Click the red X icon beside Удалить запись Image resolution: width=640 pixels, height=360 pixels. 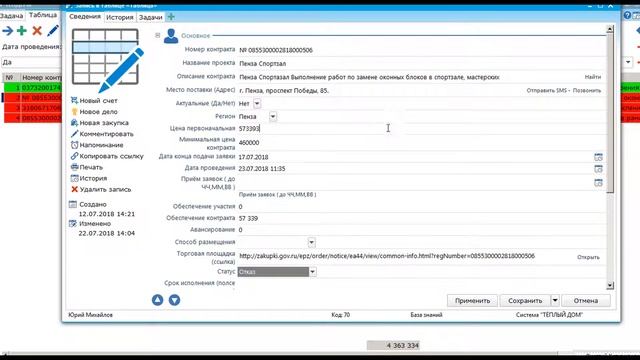[x=74, y=189]
